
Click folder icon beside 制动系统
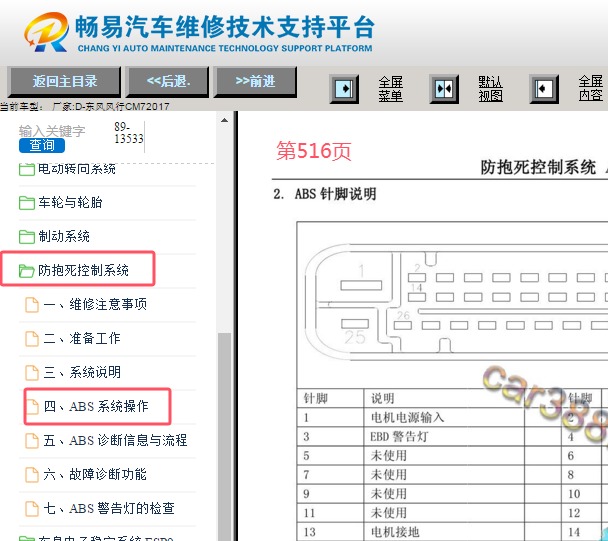(x=27, y=237)
